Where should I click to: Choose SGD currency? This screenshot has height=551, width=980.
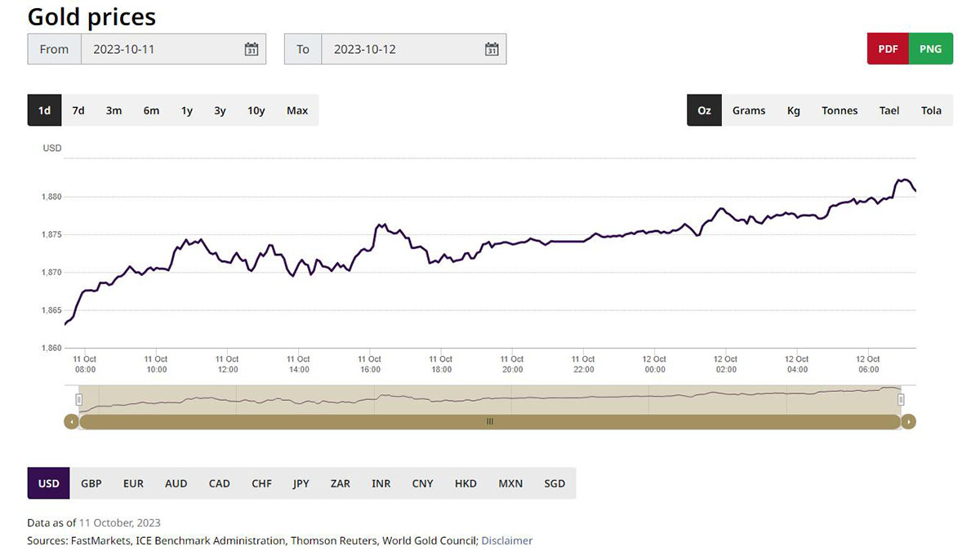555,483
